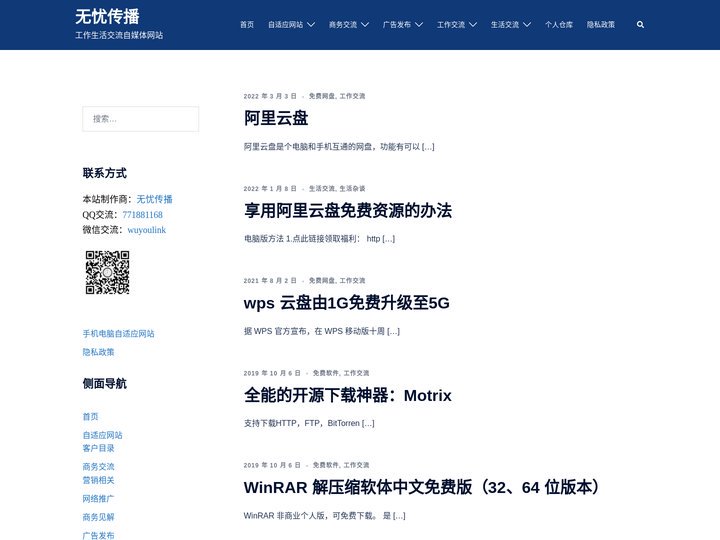Expand the 工作交流 header menu chevron
Viewport: 720px width, 540px height.
point(473,25)
